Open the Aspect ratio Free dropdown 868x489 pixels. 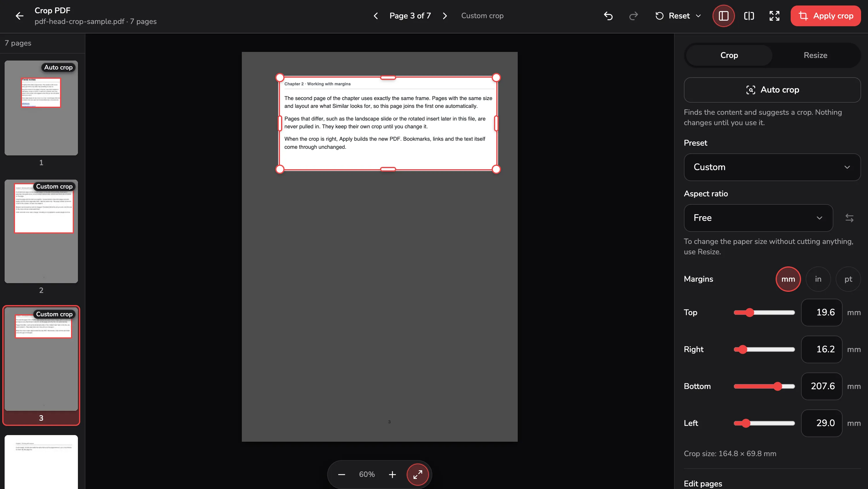pyautogui.click(x=758, y=218)
